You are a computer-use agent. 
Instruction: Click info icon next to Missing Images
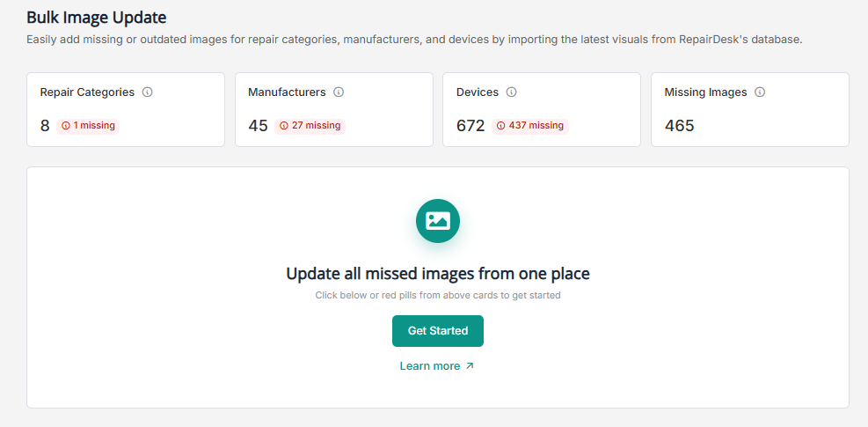pos(760,92)
